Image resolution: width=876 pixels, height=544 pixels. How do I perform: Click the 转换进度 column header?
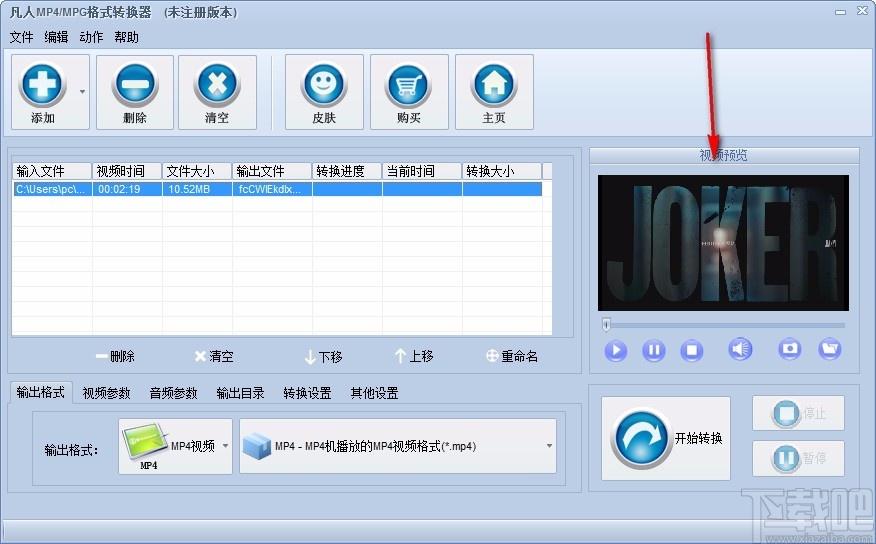(x=346, y=171)
